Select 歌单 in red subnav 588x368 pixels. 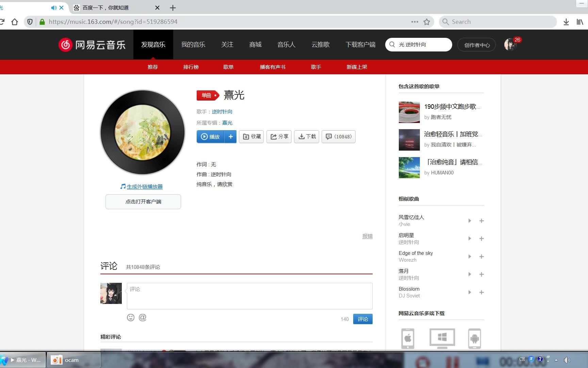click(x=228, y=67)
